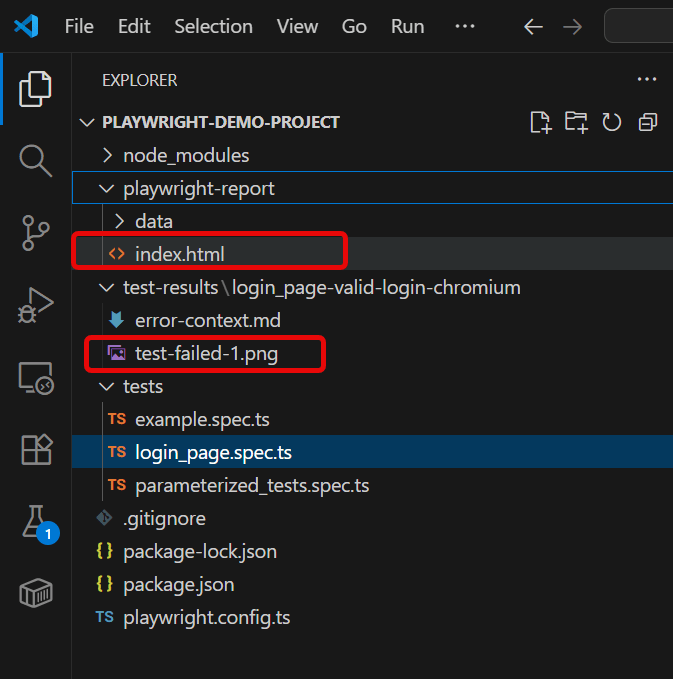Open Remote Explorer in activity bar
Image resolution: width=673 pixels, height=679 pixels.
click(35, 377)
